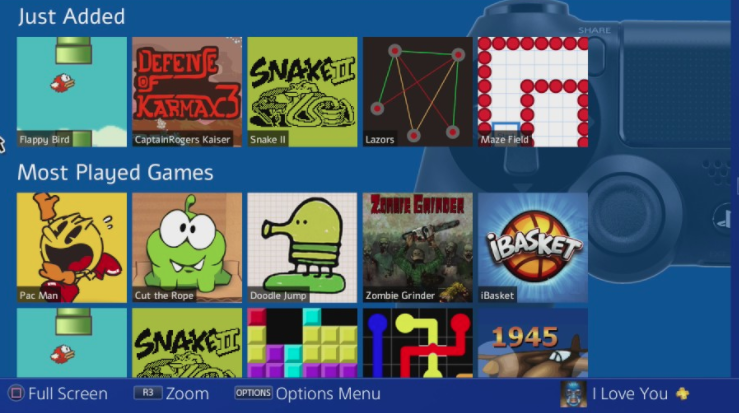Click the Just Added heading

click(x=72, y=17)
